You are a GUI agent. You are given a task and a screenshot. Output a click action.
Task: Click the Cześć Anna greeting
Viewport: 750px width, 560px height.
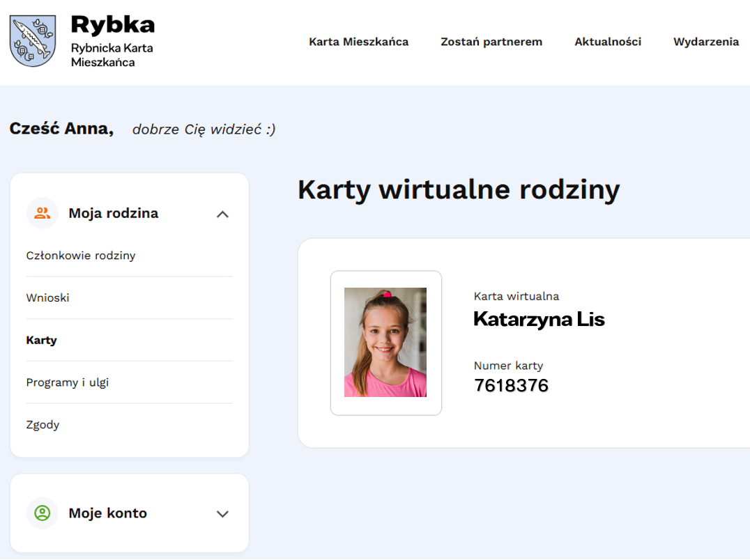(x=62, y=129)
